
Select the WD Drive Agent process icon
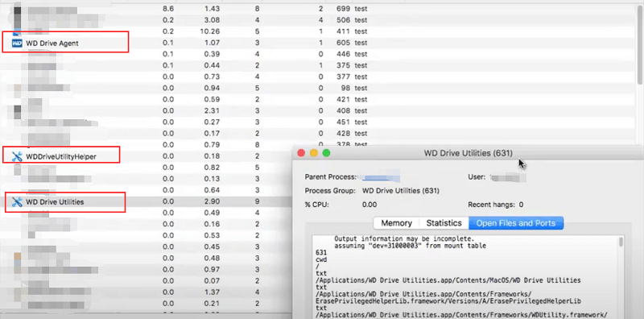tap(17, 43)
